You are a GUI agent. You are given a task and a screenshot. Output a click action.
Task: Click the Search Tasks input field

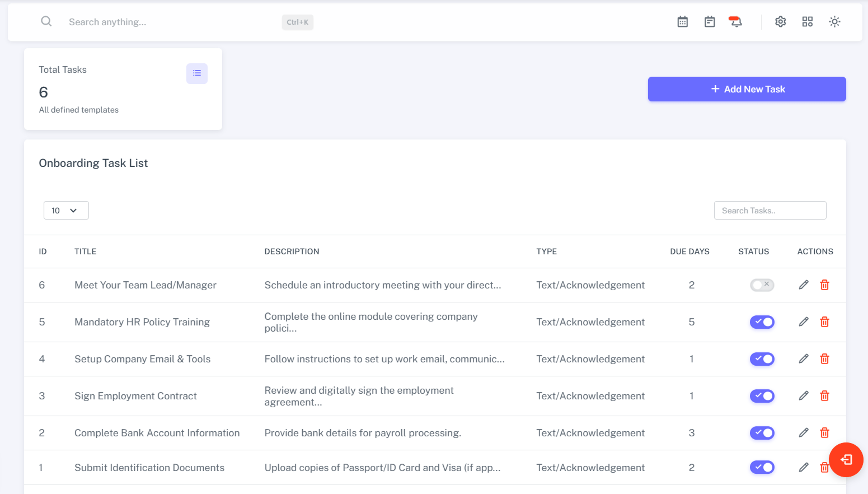(x=770, y=211)
